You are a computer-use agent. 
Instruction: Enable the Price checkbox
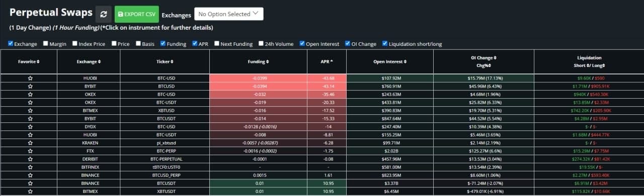[114, 44]
